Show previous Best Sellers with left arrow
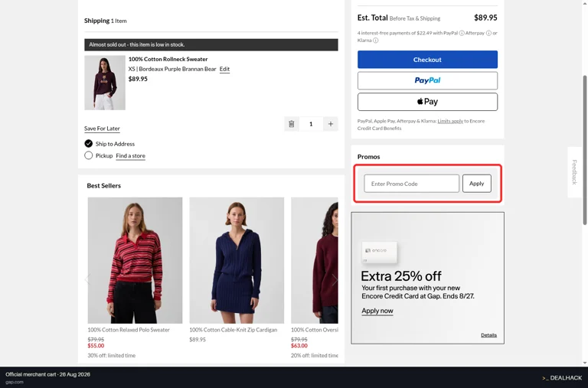588x388 pixels. tap(87, 279)
